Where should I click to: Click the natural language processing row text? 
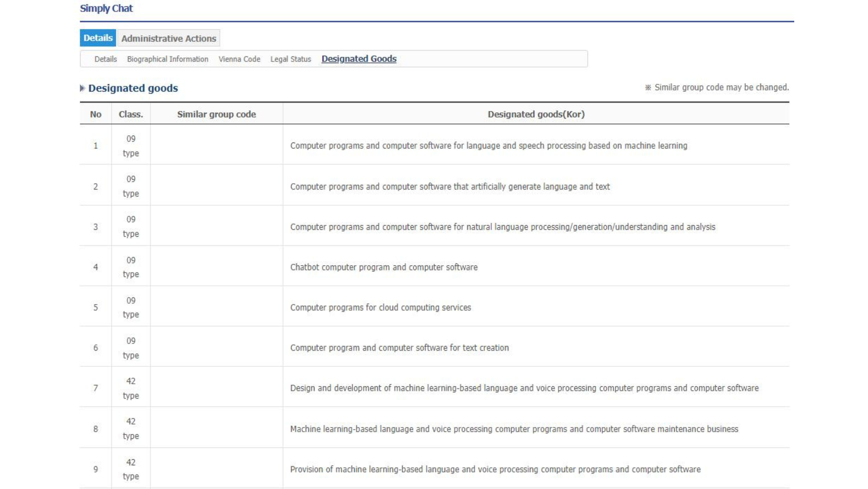tap(503, 227)
